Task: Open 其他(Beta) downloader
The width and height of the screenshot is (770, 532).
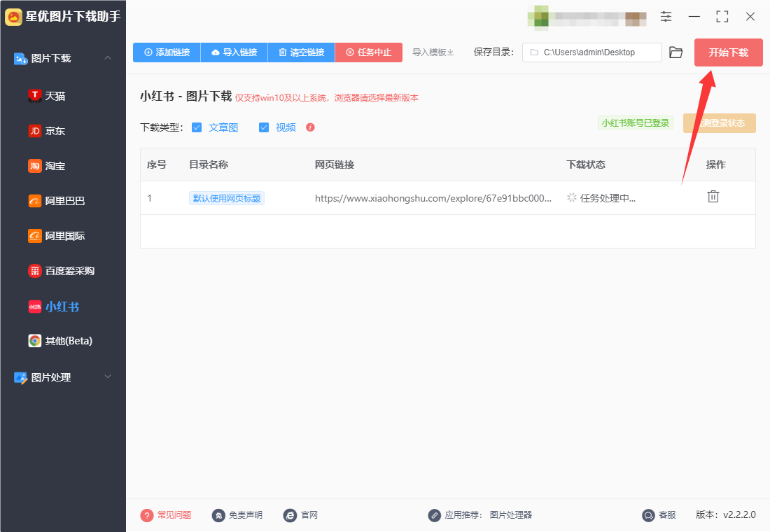Action: pos(60,340)
